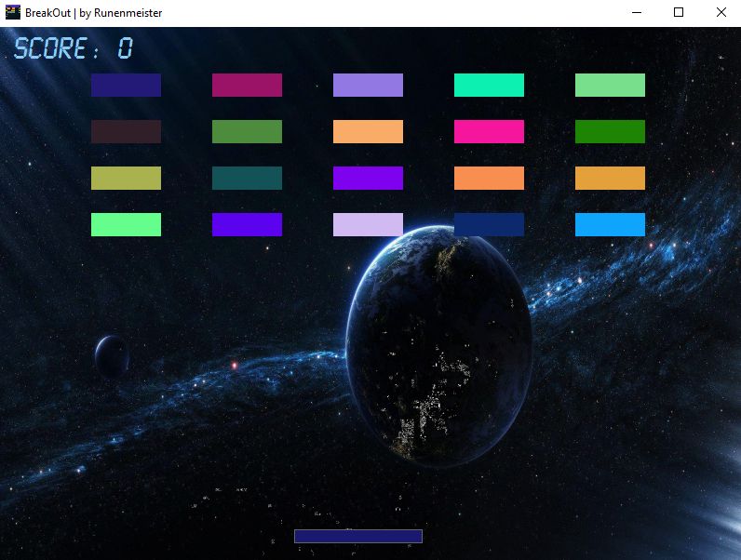Maximize the BreakOut game window
Viewport: 741px width, 560px height.
click(x=679, y=12)
